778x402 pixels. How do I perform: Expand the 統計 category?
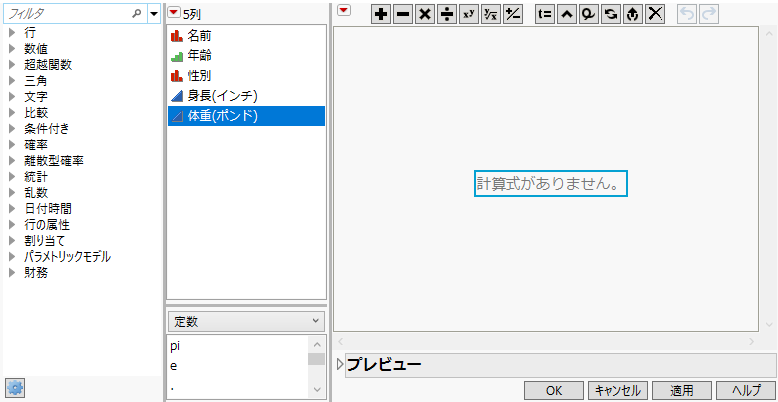(12, 177)
